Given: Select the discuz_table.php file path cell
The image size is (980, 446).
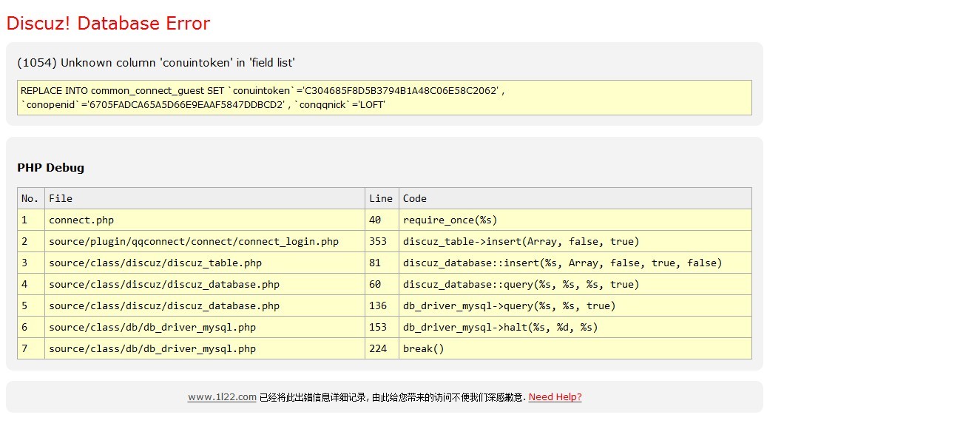Looking at the screenshot, I should [155, 263].
